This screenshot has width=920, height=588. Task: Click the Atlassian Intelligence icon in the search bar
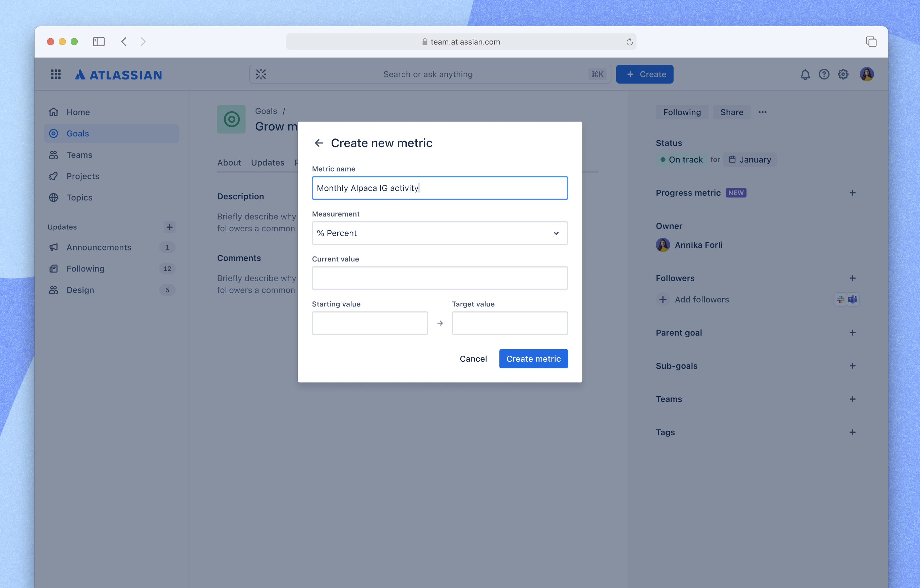(x=261, y=74)
